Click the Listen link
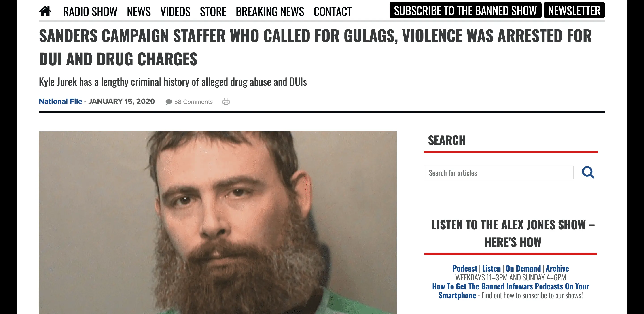Viewport: 644px width, 314px height. 491,269
